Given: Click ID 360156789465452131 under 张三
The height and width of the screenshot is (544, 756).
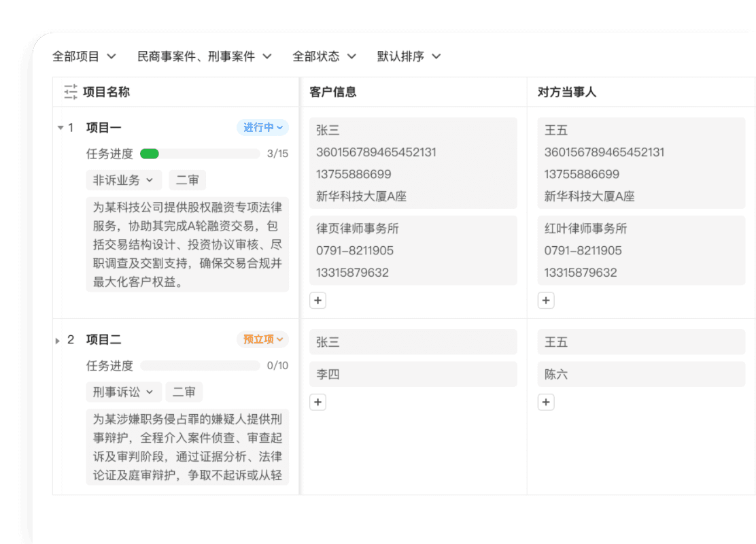Looking at the screenshot, I should click(376, 152).
